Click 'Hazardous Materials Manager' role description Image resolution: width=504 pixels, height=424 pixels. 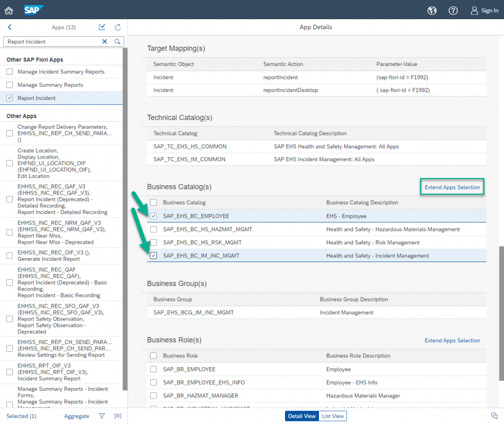[363, 396]
